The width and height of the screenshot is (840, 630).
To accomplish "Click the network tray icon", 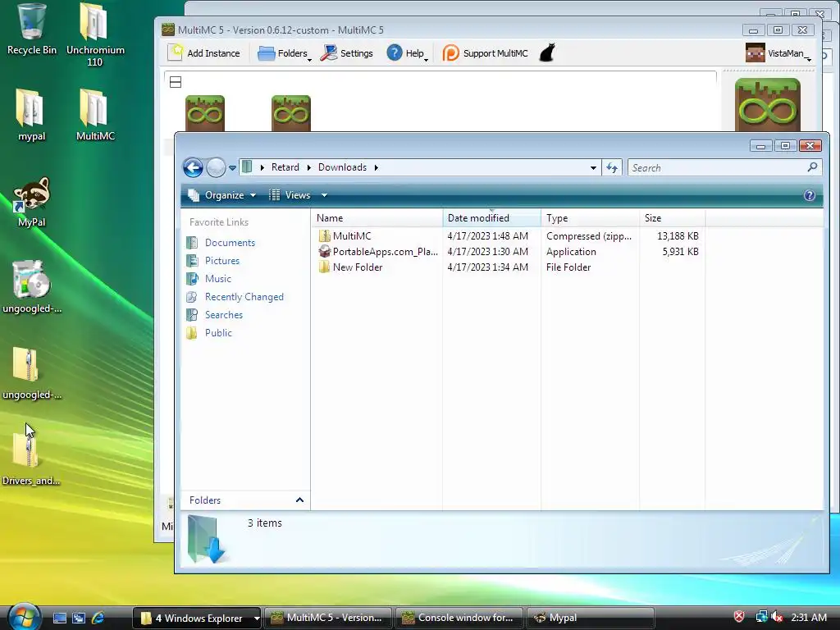I will pos(760,617).
